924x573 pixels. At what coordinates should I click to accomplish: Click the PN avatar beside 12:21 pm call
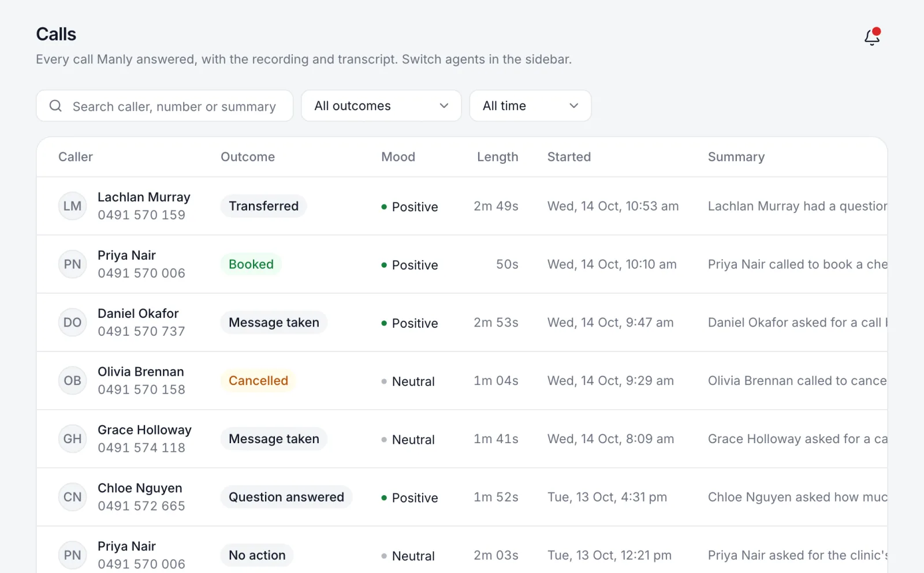[x=72, y=555]
